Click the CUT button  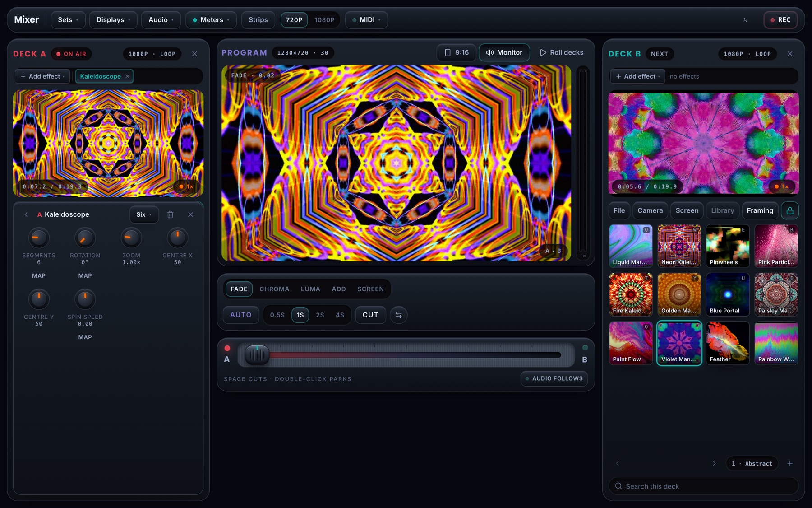370,315
